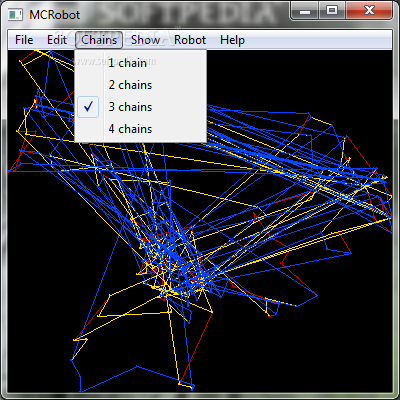Select the 2 chains option

140,85
